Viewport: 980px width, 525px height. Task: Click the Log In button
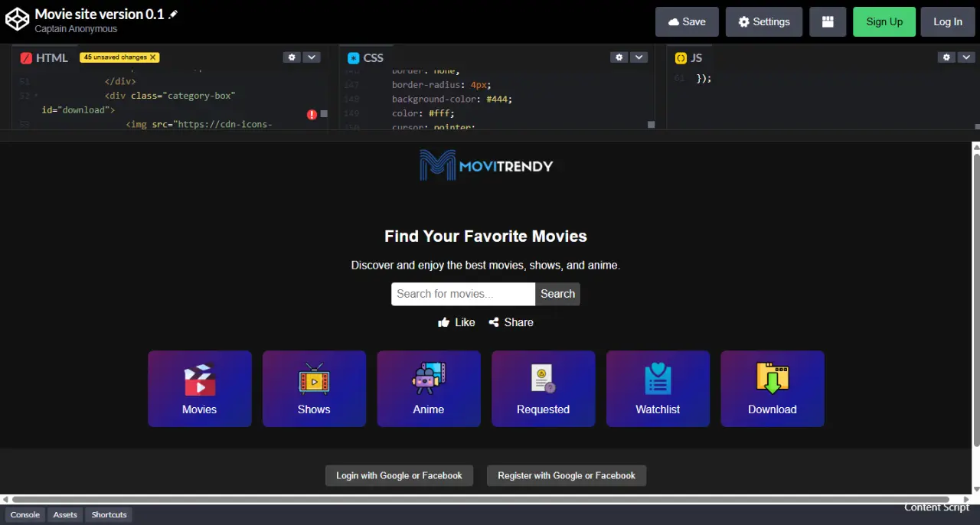[x=948, y=21]
